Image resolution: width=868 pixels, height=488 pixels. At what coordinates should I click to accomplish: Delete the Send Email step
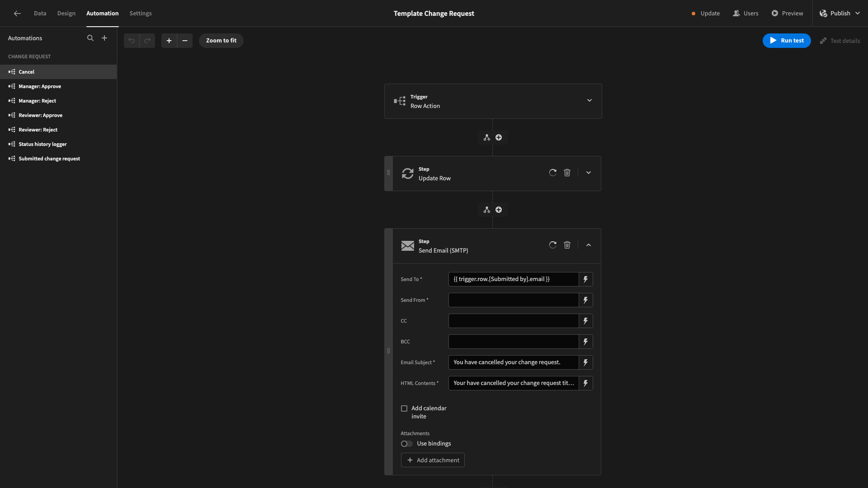coord(567,245)
